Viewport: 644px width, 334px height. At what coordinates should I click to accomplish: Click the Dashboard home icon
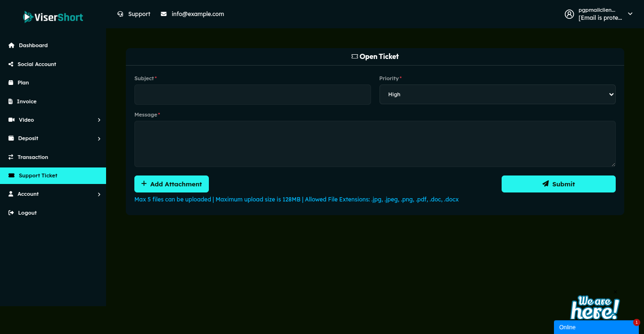coord(11,45)
